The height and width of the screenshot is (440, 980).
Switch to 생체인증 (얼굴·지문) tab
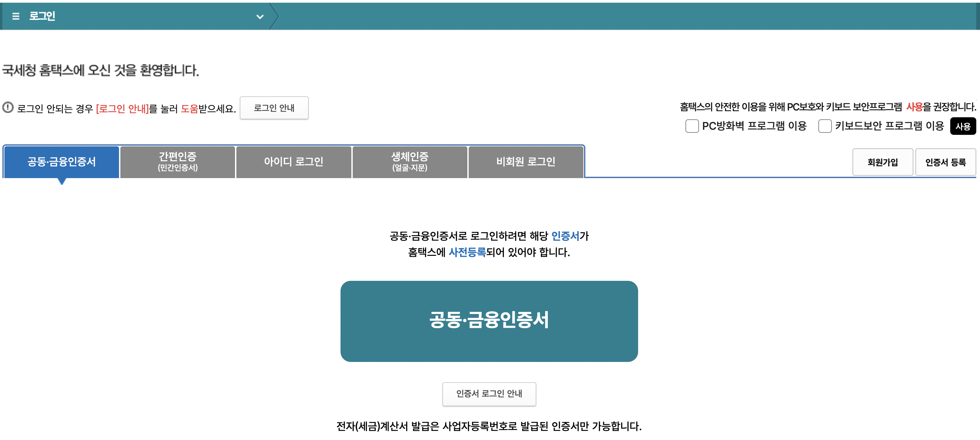[410, 162]
